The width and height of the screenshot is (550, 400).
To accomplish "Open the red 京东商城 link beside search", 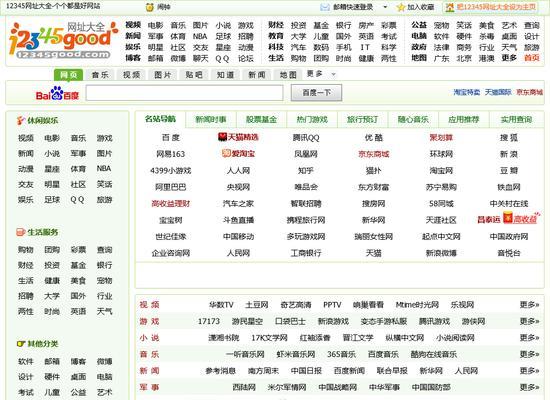I will click(529, 92).
